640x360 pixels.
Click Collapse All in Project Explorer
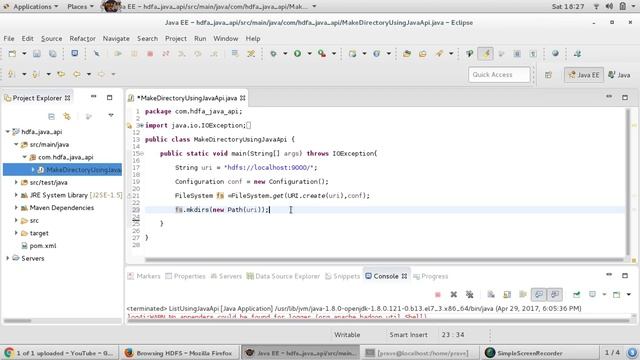click(51, 116)
